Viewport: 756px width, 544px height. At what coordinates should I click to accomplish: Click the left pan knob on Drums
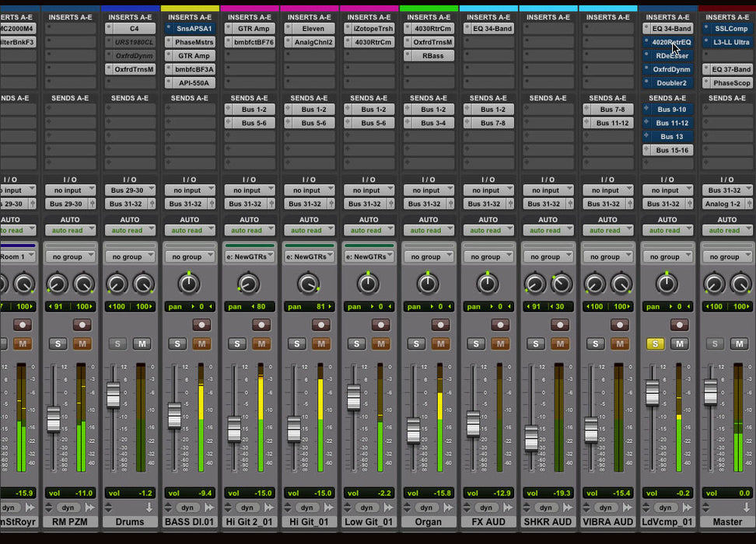point(117,284)
